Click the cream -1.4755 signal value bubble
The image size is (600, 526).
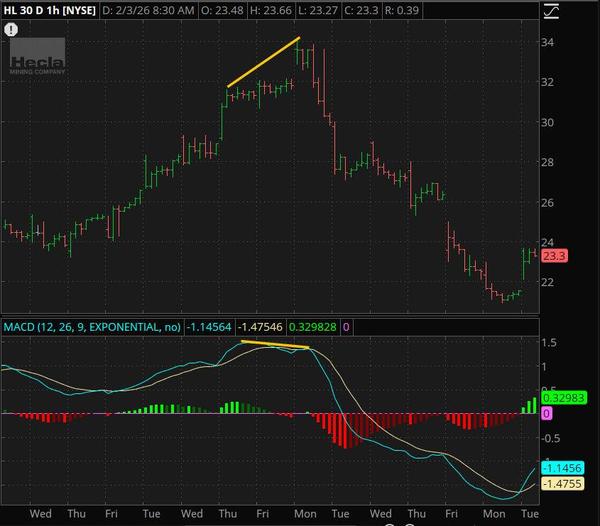[557, 484]
